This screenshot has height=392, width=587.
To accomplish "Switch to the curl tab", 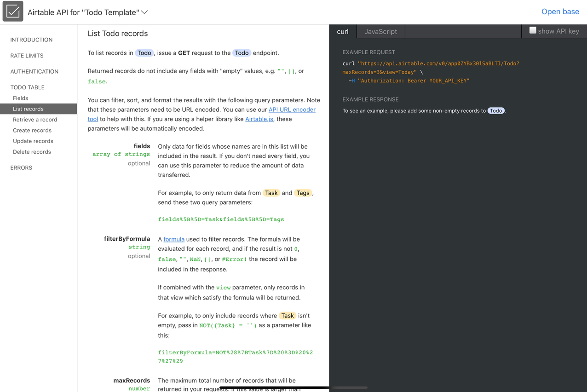I will [x=343, y=31].
